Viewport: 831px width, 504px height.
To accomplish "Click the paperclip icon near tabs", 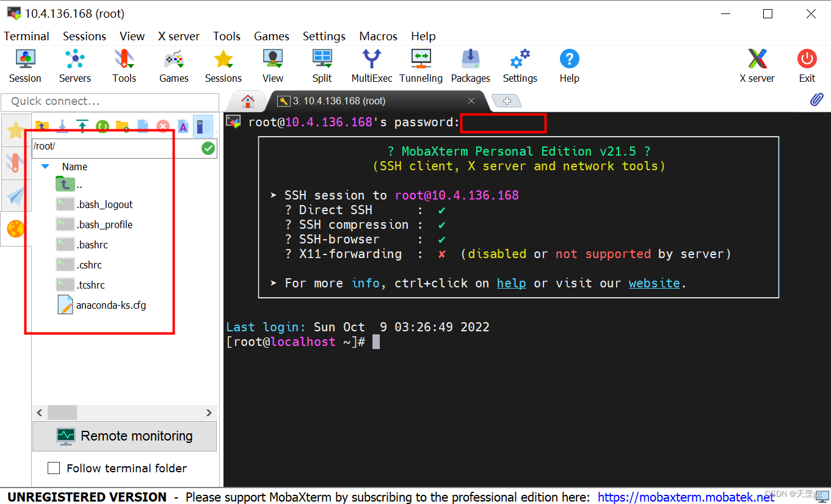I will click(x=817, y=99).
